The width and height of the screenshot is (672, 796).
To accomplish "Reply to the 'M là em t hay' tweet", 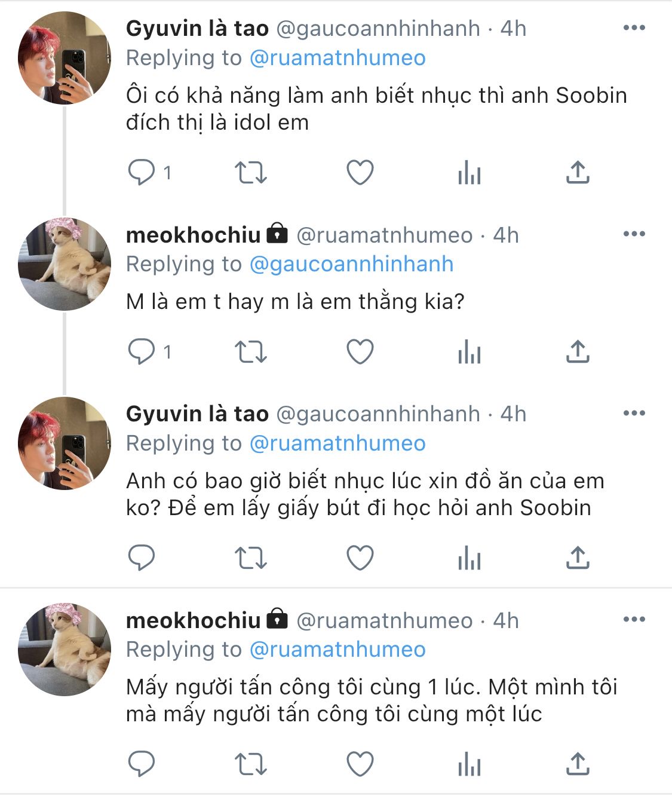I will click(x=142, y=351).
